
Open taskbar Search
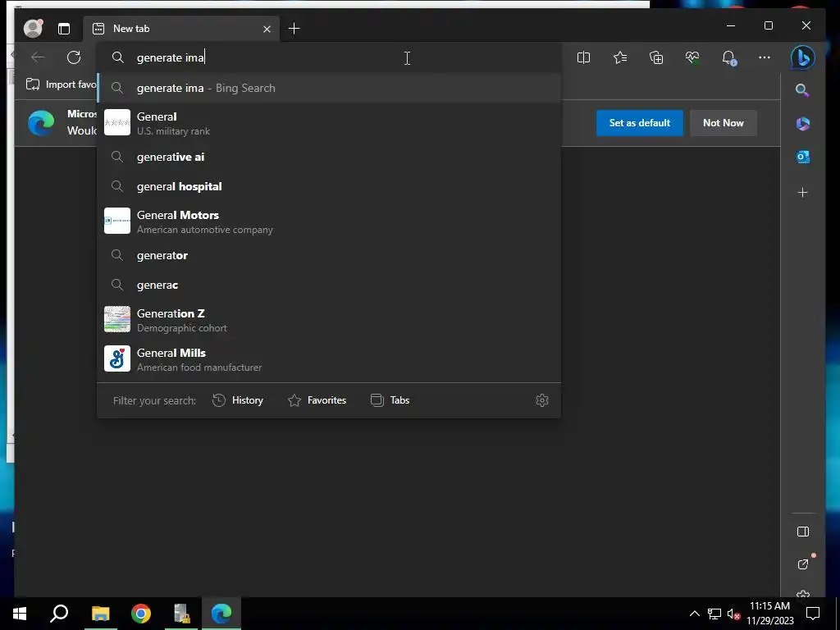(x=59, y=614)
